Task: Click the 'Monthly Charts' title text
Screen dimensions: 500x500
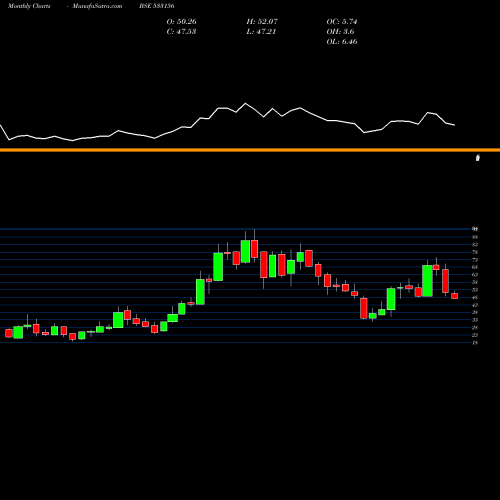Action: tap(29, 6)
